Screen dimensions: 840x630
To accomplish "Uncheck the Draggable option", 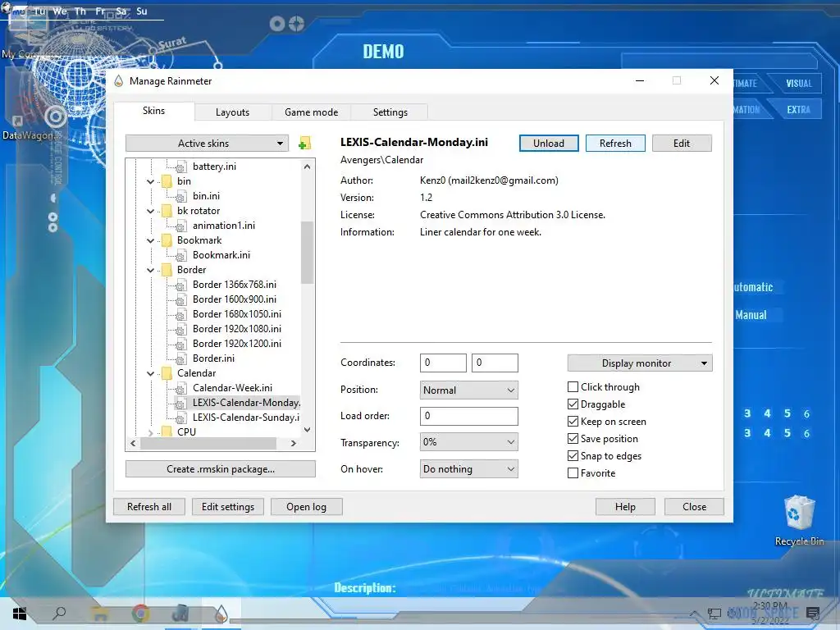I will (x=573, y=404).
